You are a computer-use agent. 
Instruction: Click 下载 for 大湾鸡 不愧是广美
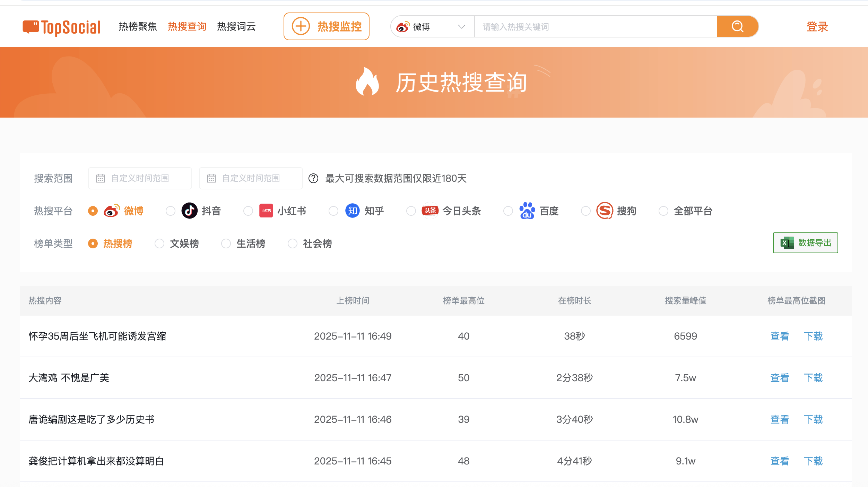click(x=813, y=378)
